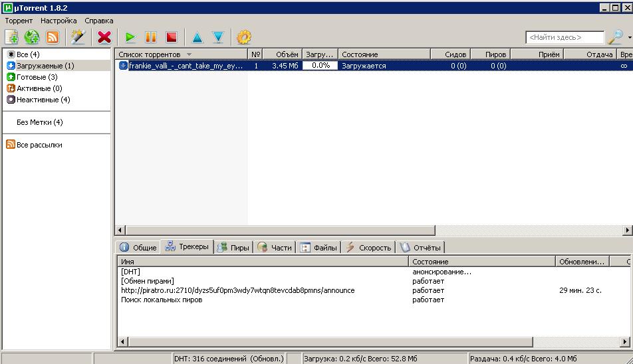Select the frankie_valli torrent row

[374, 65]
